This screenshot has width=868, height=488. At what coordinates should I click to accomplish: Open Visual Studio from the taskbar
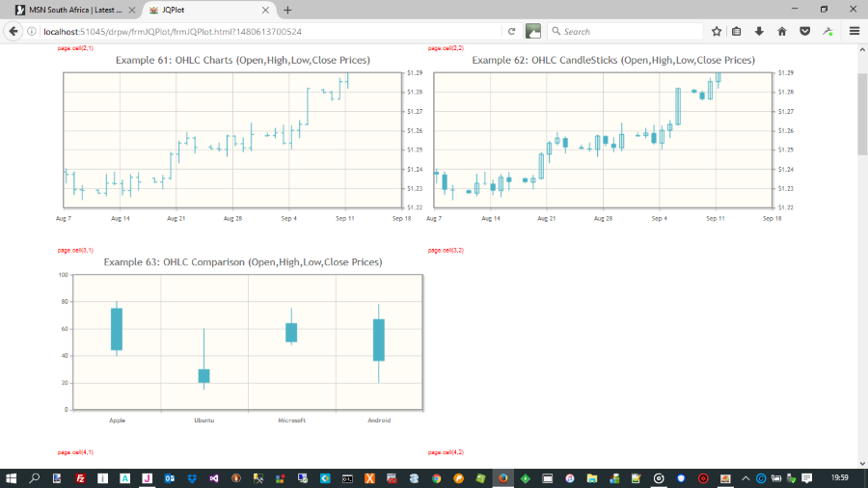coord(214,478)
